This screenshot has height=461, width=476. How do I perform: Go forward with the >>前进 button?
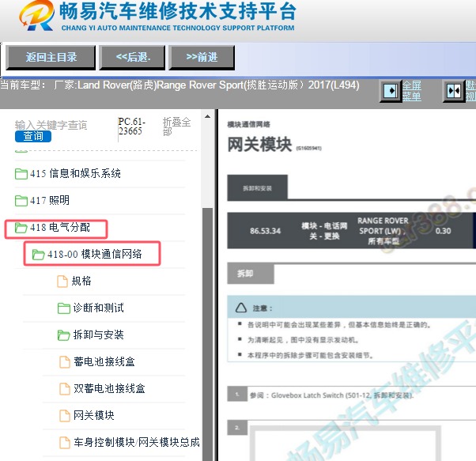202,58
